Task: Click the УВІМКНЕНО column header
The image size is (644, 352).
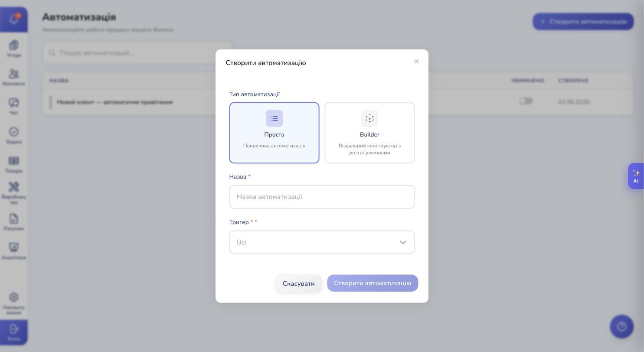Action: point(527,81)
